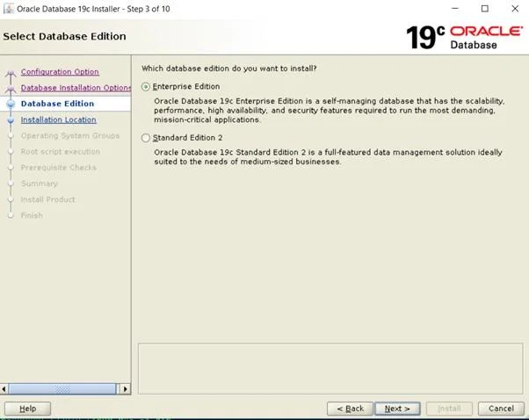Viewport: 529px width, 420px height.
Task: Go to the Configuration Option step
Action: point(60,72)
